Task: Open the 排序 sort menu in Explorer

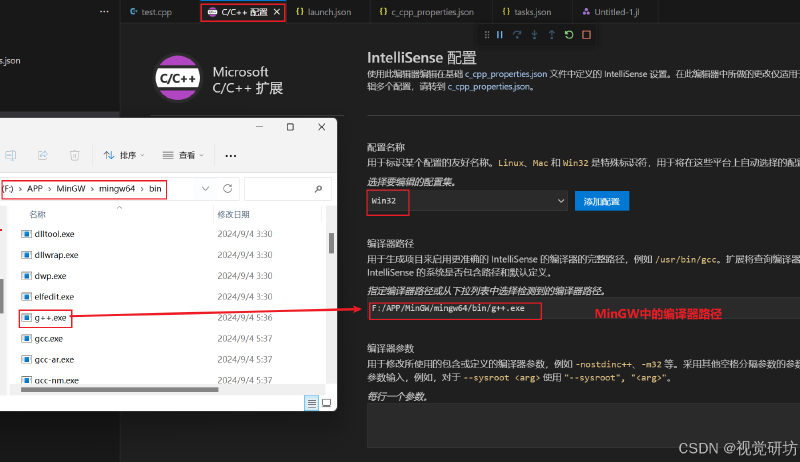Action: 124,155
